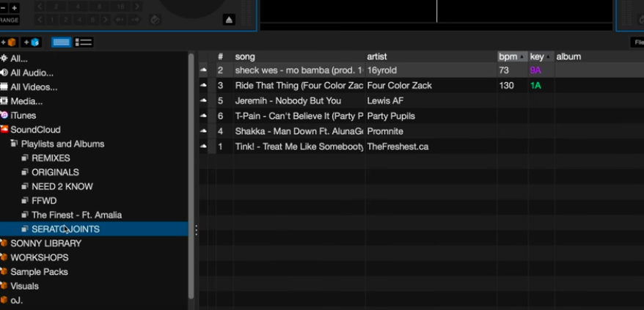Image resolution: width=644 pixels, height=310 pixels.
Task: Click cloud icon beside Tink! track
Action: (x=203, y=147)
